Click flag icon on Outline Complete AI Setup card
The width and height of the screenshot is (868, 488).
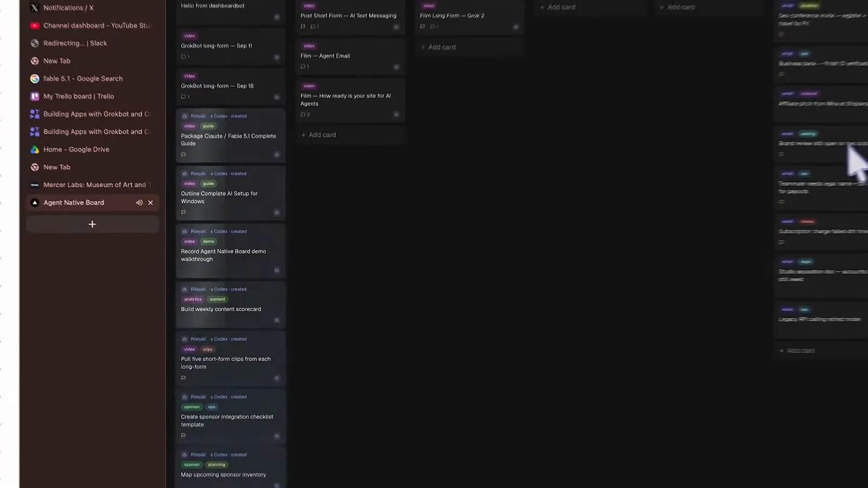[183, 212]
